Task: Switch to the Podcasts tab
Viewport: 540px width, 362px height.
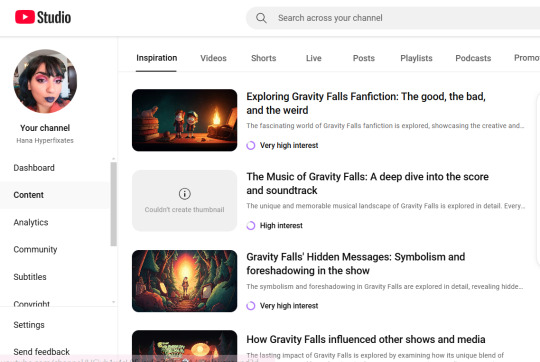Action: click(473, 58)
